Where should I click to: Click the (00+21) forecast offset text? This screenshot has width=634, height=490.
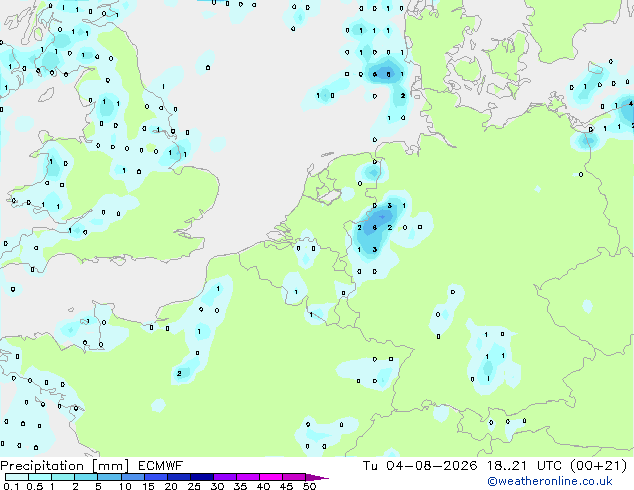point(598,466)
